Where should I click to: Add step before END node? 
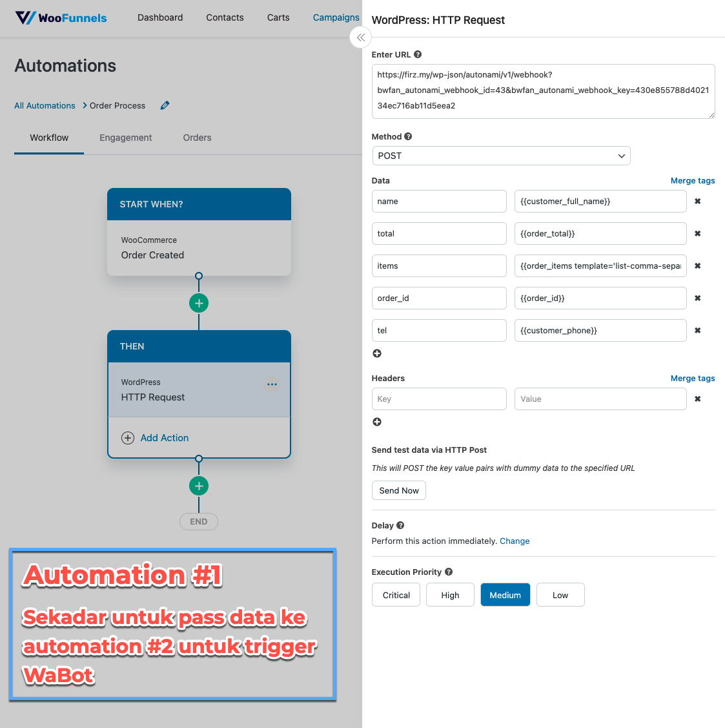coord(199,486)
